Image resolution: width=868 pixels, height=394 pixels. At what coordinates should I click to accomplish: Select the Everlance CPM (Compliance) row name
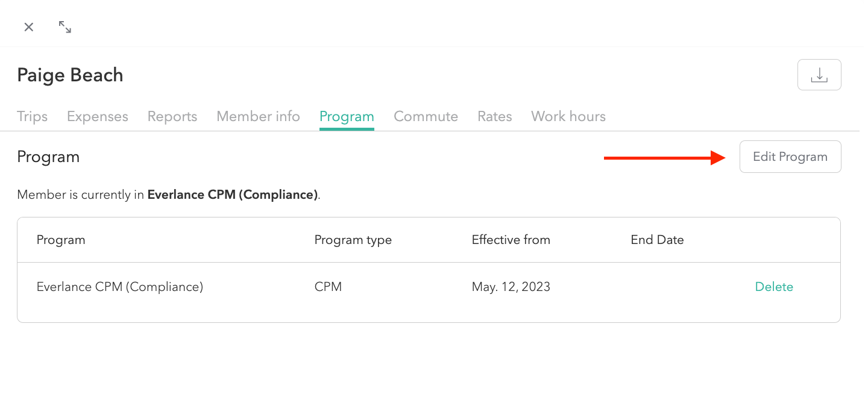point(120,287)
